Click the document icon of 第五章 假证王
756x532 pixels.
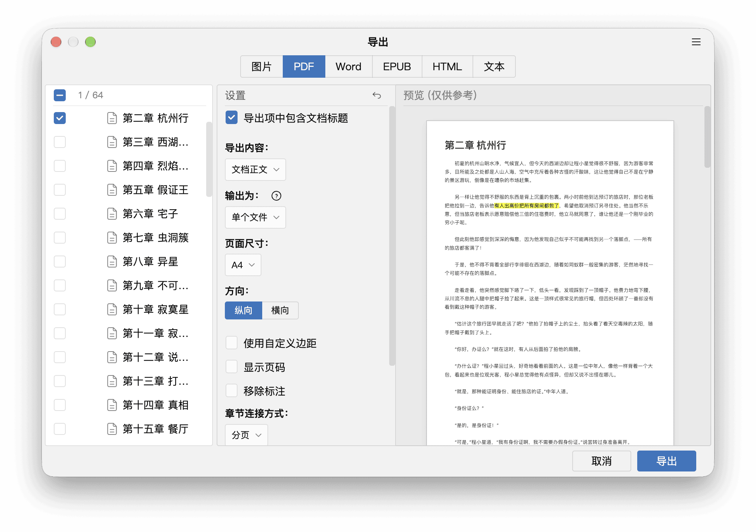tap(112, 190)
